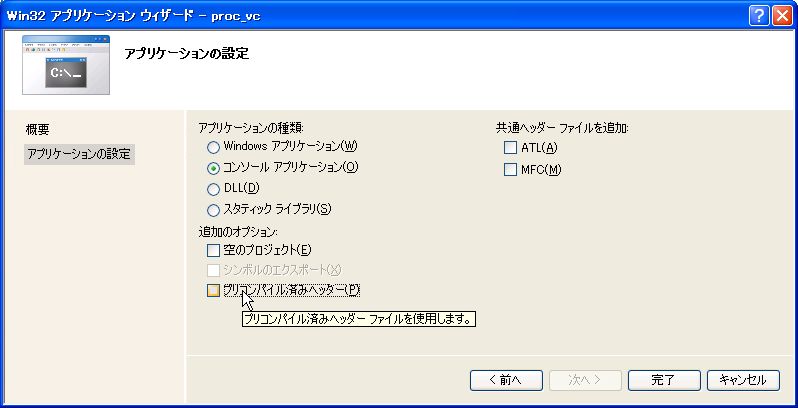Click the 共通ヘッダー ファイルを追加 label
The width and height of the screenshot is (798, 408).
[562, 128]
